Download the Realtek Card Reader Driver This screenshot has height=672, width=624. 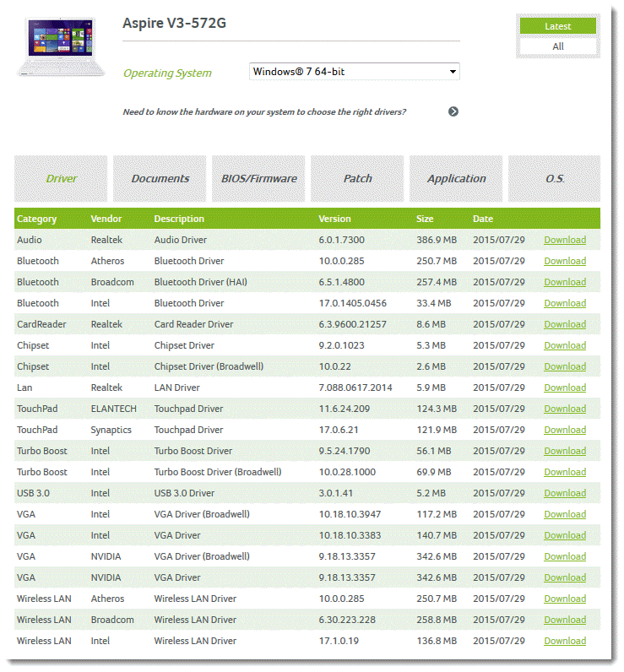pos(565,324)
